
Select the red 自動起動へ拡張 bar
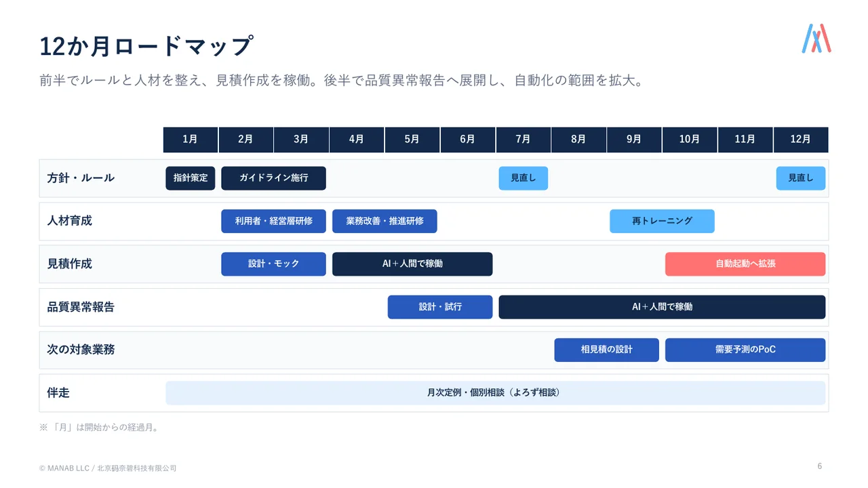point(745,264)
